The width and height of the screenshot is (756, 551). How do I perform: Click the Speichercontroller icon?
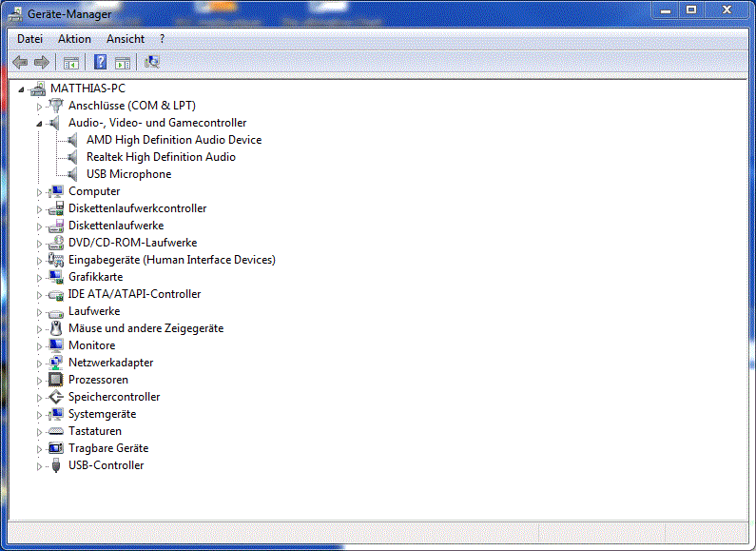(x=56, y=397)
